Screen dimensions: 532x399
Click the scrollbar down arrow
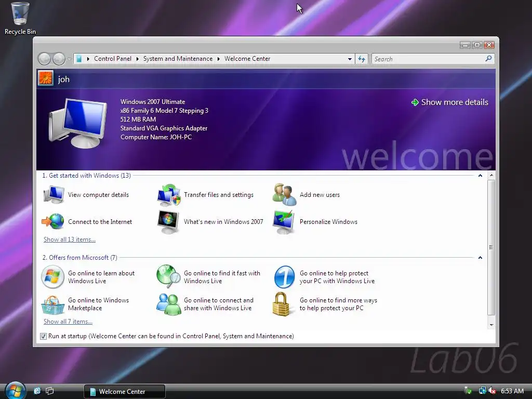pos(491,325)
